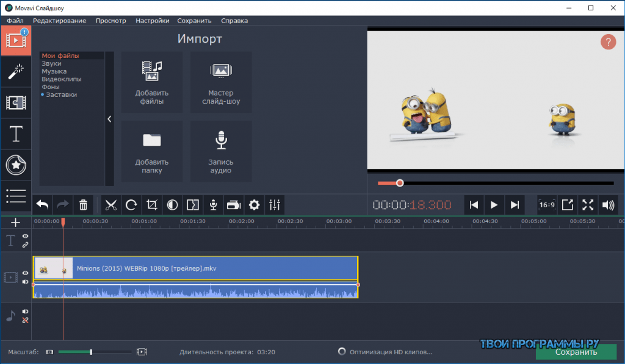625x364 pixels.
Task: Toggle title track visibility eye
Action: coord(25,236)
